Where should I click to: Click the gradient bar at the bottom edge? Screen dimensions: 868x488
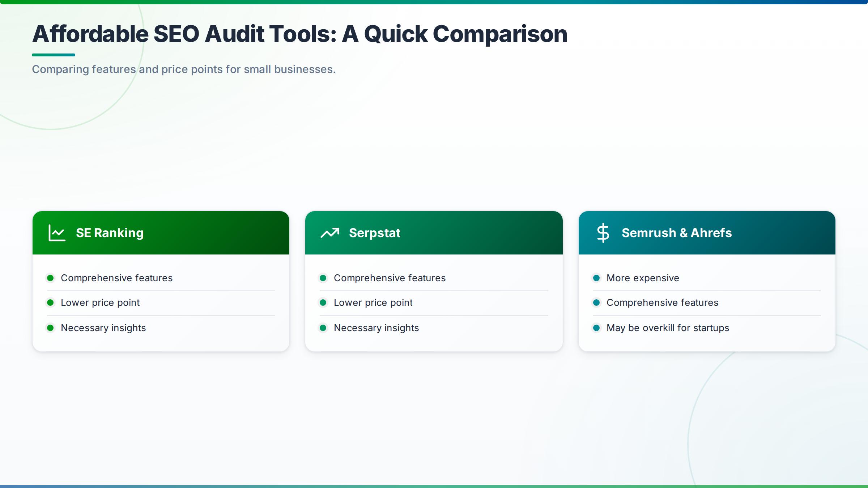[434, 486]
